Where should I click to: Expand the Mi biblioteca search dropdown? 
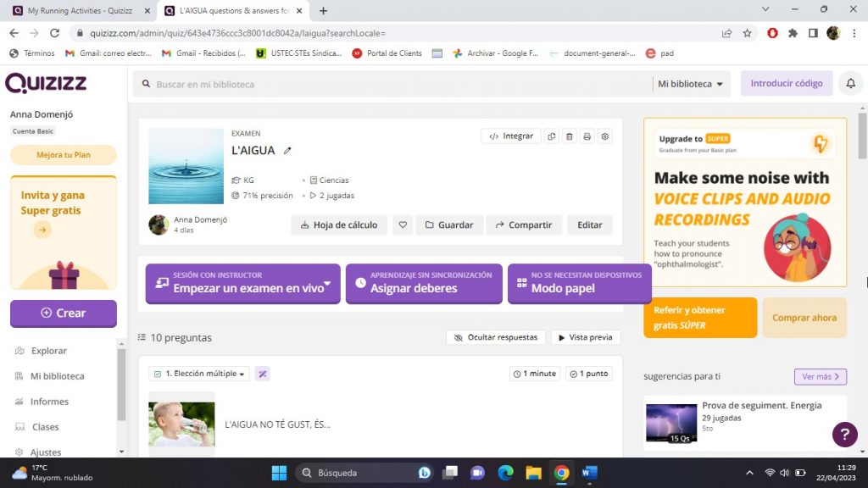pyautogui.click(x=692, y=84)
